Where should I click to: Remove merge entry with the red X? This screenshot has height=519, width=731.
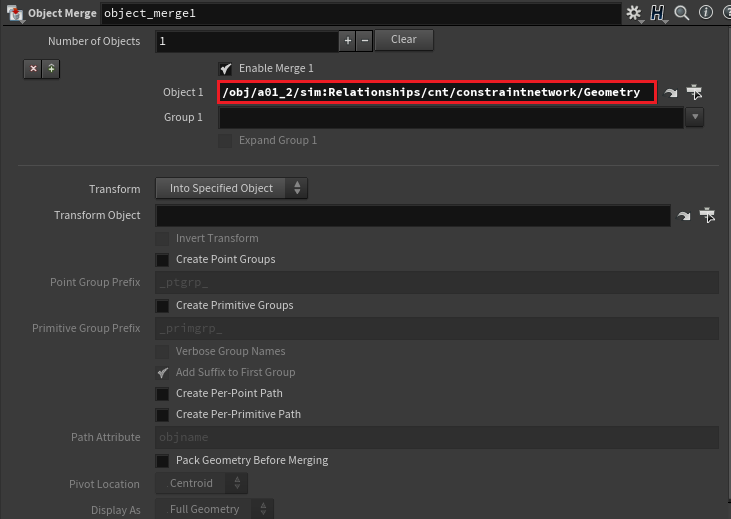point(33,69)
